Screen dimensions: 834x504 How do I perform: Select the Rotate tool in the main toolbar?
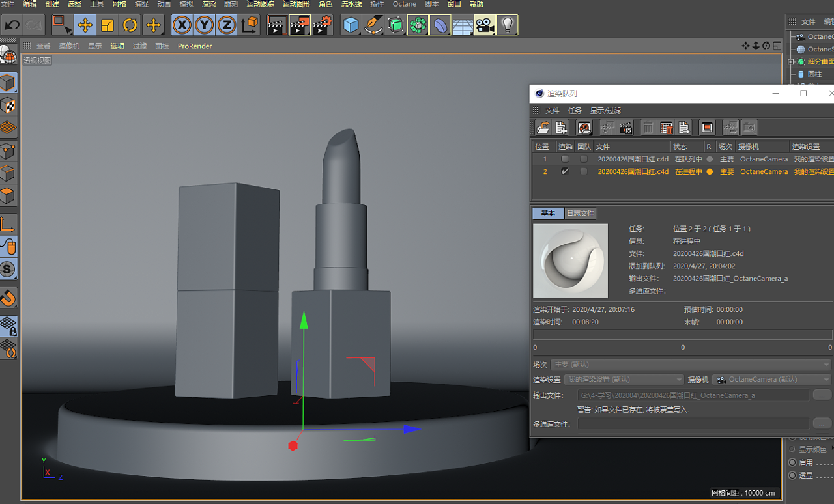(x=130, y=25)
